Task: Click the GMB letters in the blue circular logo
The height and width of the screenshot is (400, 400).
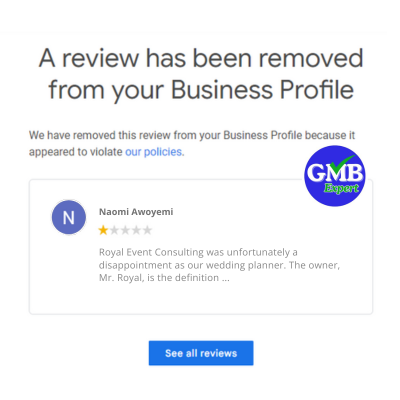Action: (334, 173)
